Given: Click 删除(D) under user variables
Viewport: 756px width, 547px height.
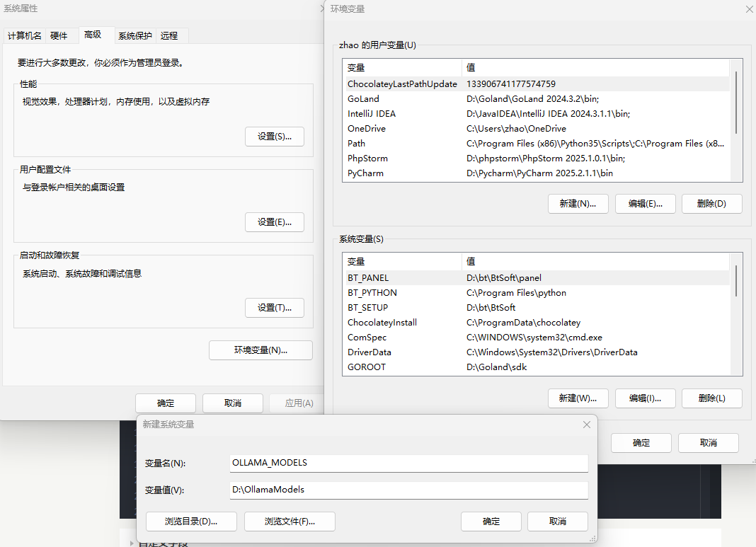Looking at the screenshot, I should point(711,204).
